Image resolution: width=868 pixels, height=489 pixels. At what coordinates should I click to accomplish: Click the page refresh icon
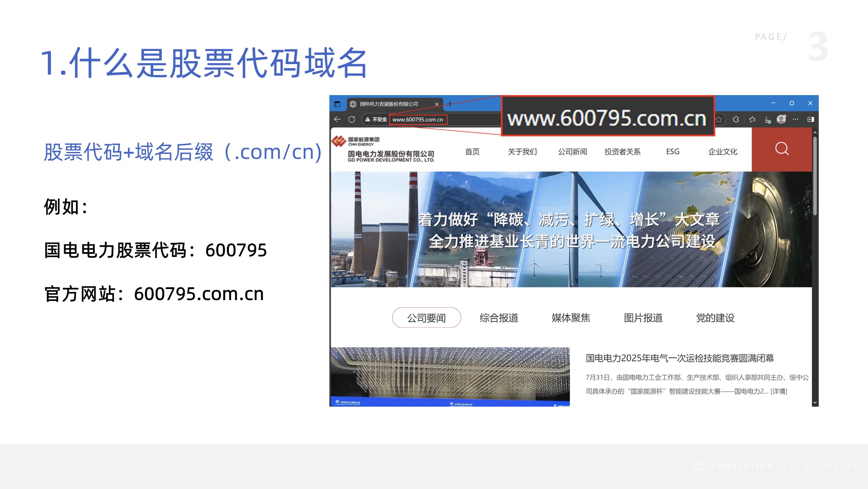pos(351,119)
